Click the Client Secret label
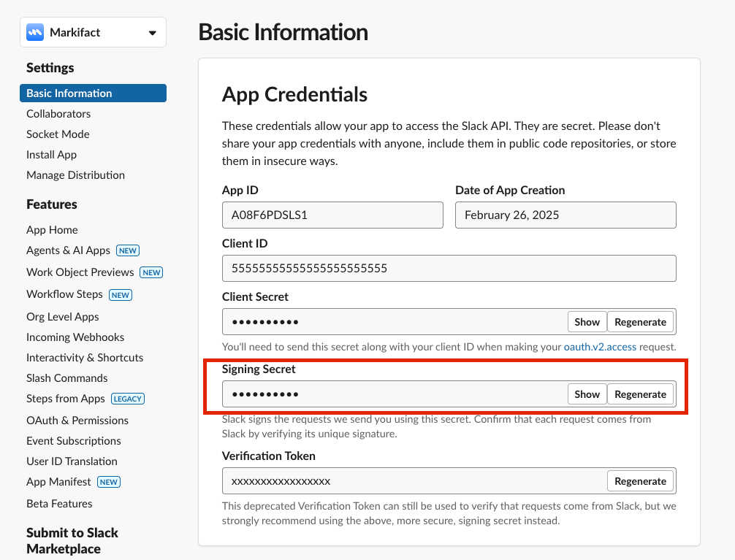The image size is (735, 560). tap(255, 297)
